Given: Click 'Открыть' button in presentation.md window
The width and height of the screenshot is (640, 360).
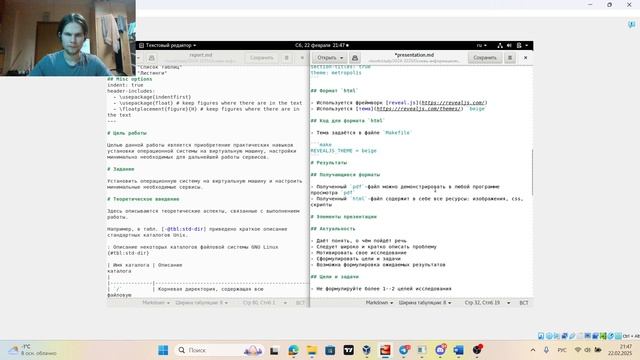Looking at the screenshot, I should coord(327,58).
